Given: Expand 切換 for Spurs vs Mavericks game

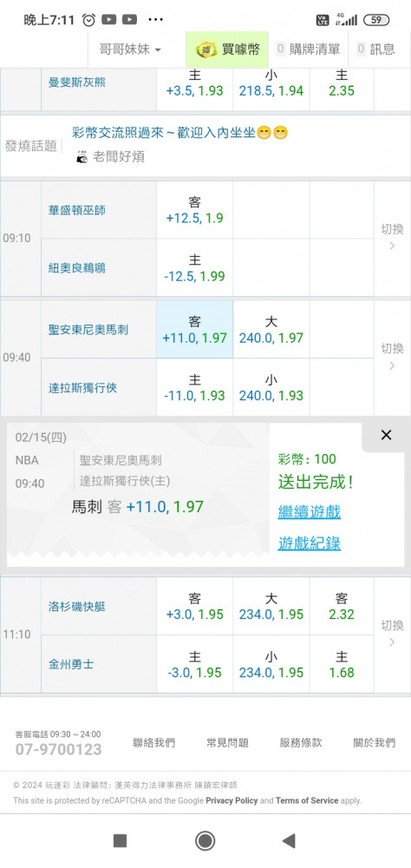Looking at the screenshot, I should click(x=392, y=357).
